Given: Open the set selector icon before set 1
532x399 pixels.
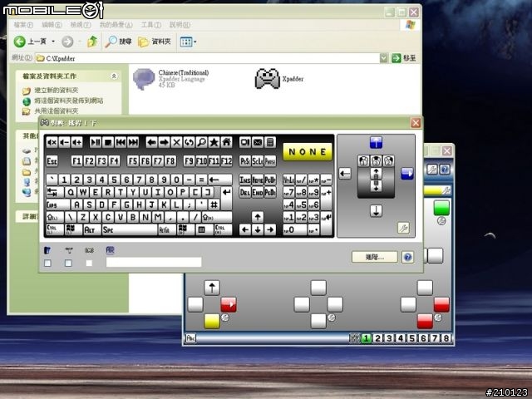Looking at the screenshot, I should pyautogui.click(x=355, y=338).
